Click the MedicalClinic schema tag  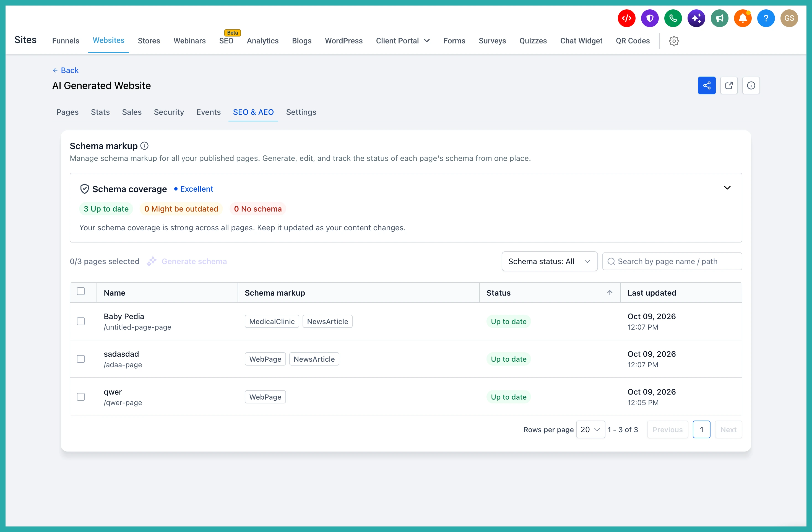272,321
